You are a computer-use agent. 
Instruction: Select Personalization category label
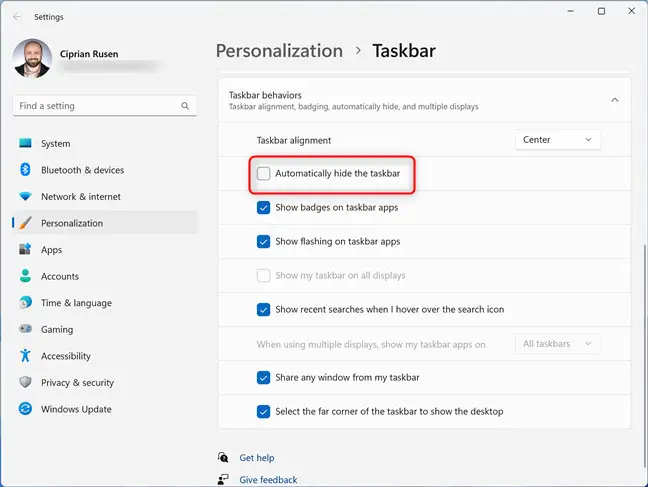point(72,223)
